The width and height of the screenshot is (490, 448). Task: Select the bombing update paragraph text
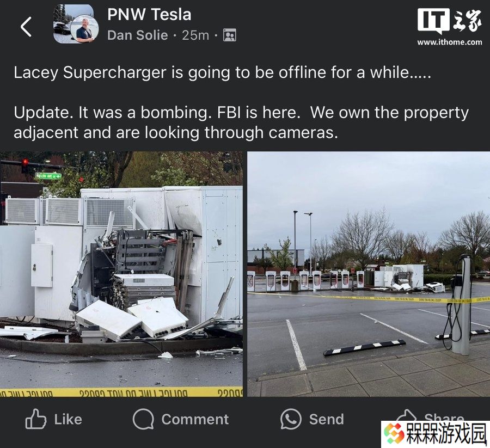pyautogui.click(x=241, y=122)
